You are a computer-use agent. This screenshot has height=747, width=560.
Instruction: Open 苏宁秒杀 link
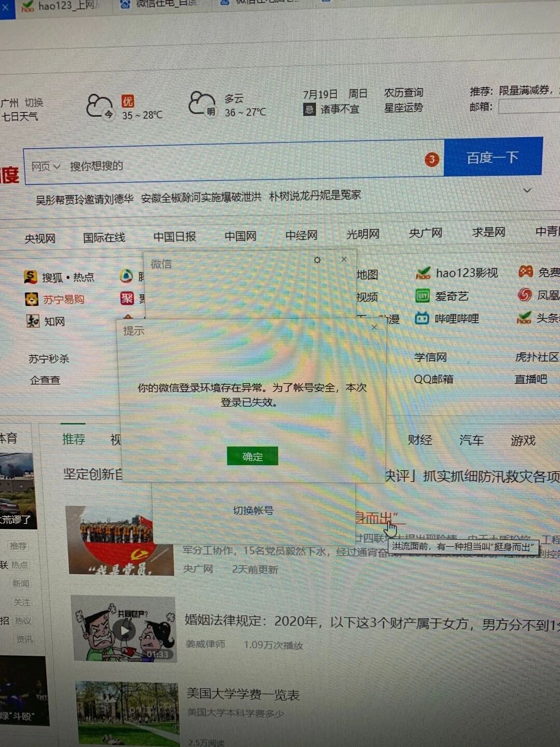tap(49, 358)
